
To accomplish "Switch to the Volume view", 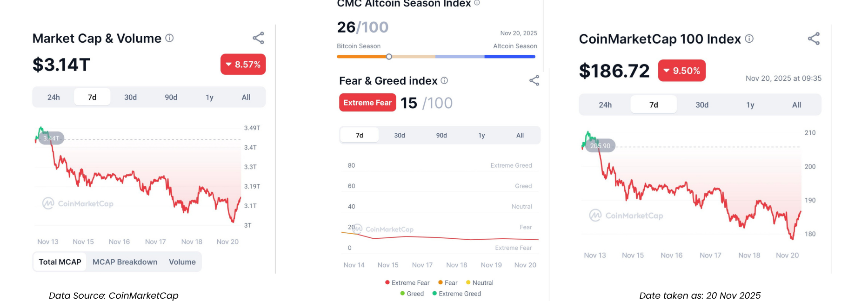I will point(182,262).
